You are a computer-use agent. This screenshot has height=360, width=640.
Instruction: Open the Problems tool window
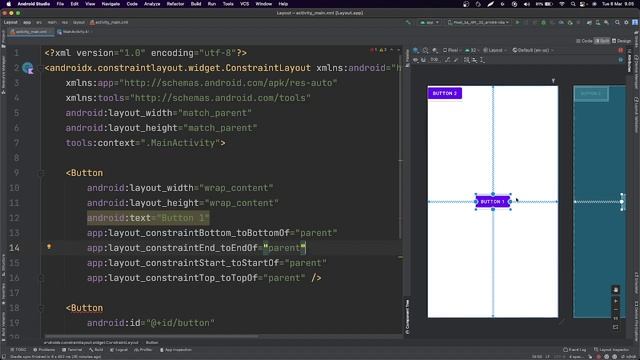coord(44,350)
